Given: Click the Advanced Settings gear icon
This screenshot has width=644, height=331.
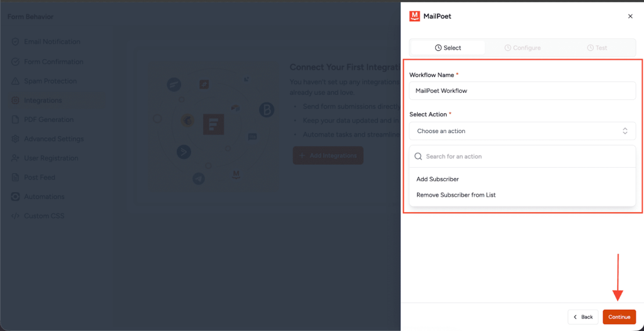Looking at the screenshot, I should (x=15, y=139).
